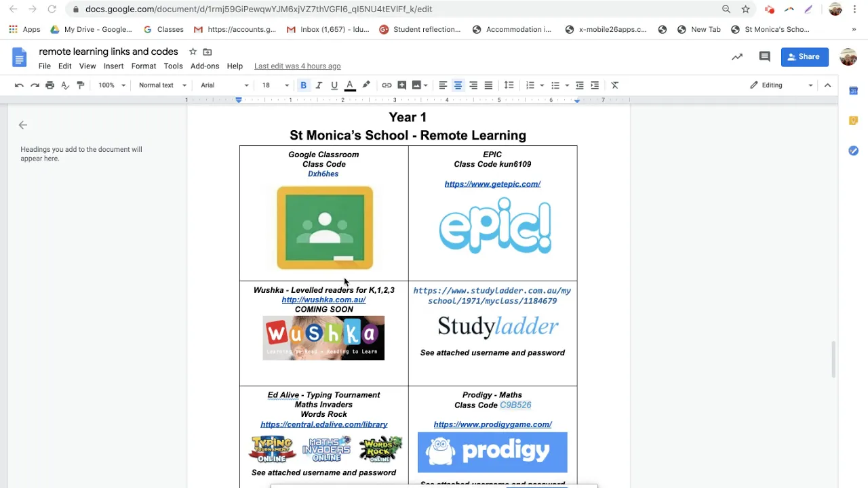
Task: Open the Format menu
Action: click(144, 66)
